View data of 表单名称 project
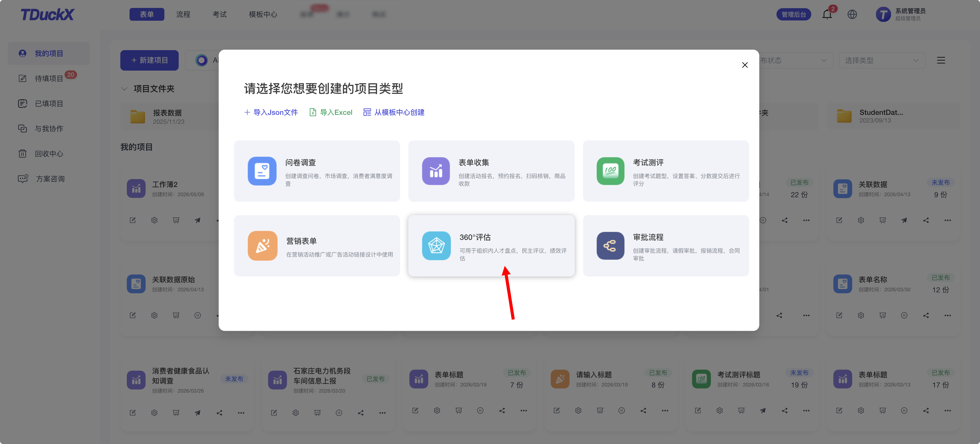 click(x=882, y=316)
